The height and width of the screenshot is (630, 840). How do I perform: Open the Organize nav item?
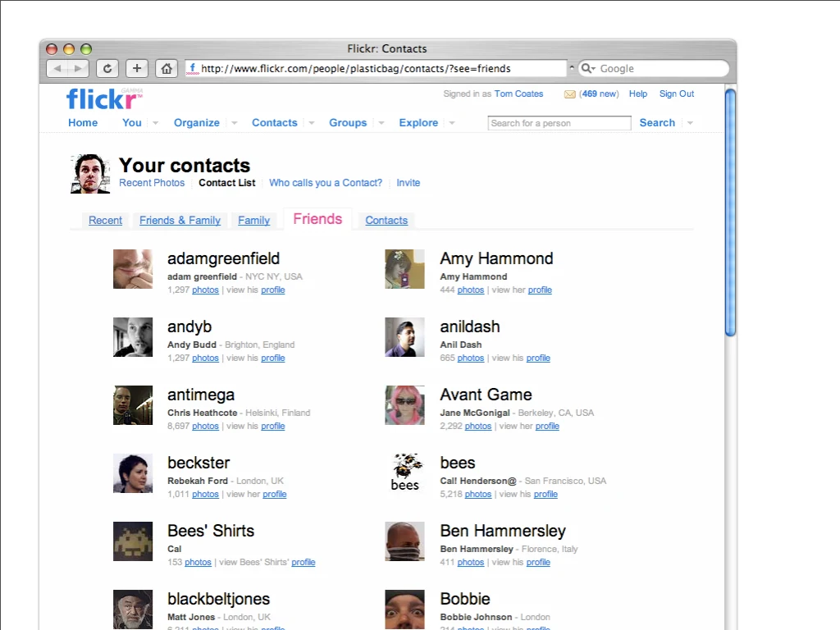197,123
